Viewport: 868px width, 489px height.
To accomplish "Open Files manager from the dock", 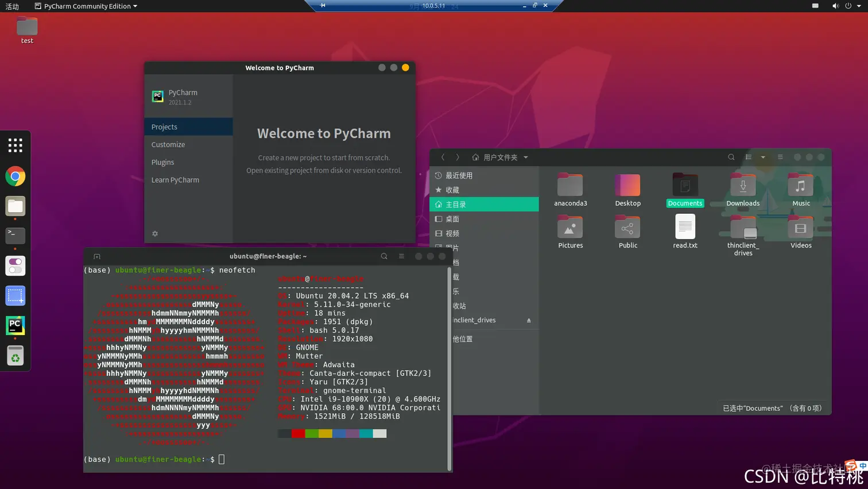I will point(15,206).
